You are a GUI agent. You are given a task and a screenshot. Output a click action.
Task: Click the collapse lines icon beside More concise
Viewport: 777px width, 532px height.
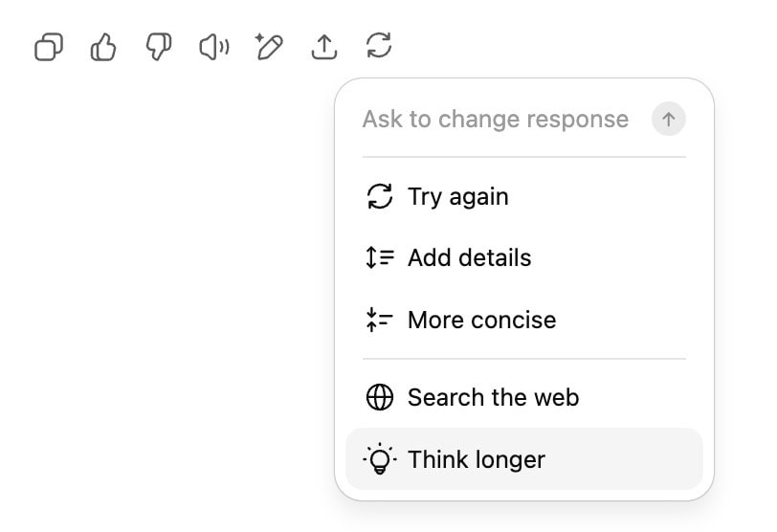coord(380,320)
